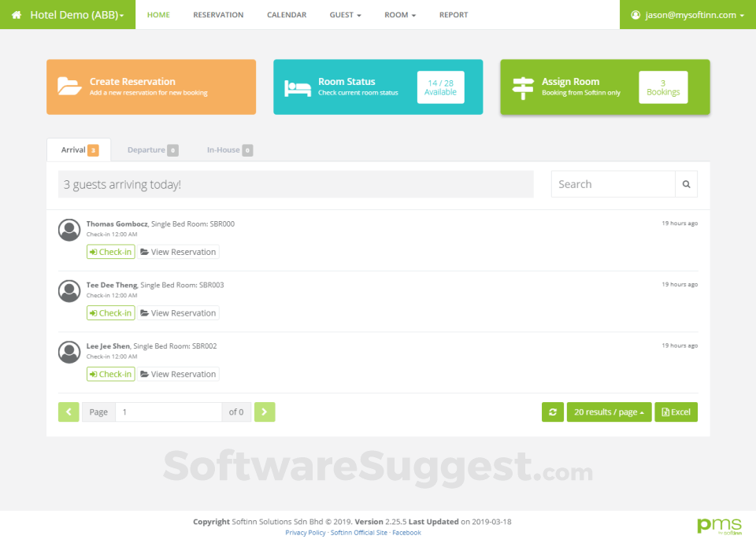Click the previous page arrow
This screenshot has height=543, width=756.
pyautogui.click(x=69, y=412)
